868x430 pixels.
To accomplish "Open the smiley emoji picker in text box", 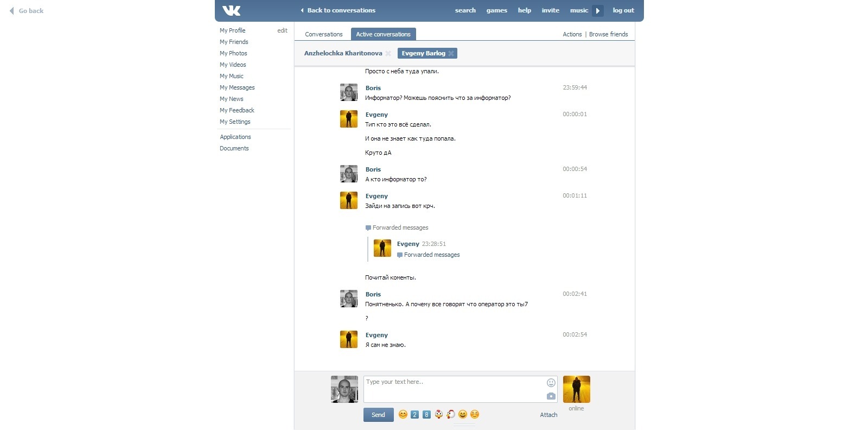I will (x=551, y=383).
